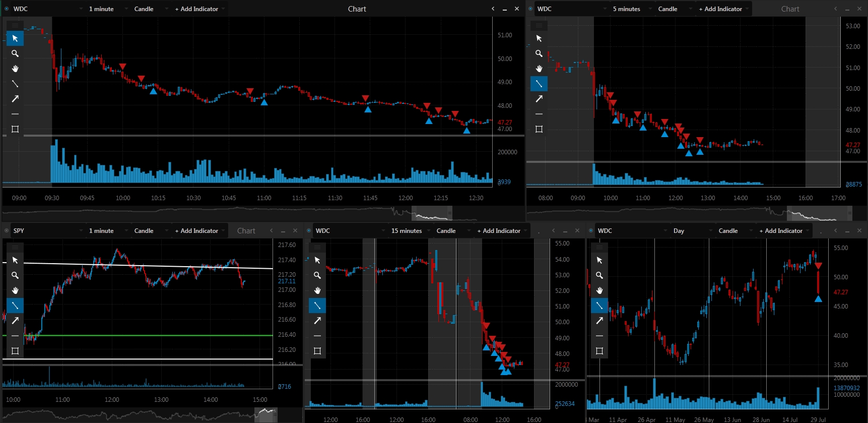Select the trend line tool in WDC 5 minutes chart
This screenshot has width=868, height=423.
pyautogui.click(x=539, y=84)
